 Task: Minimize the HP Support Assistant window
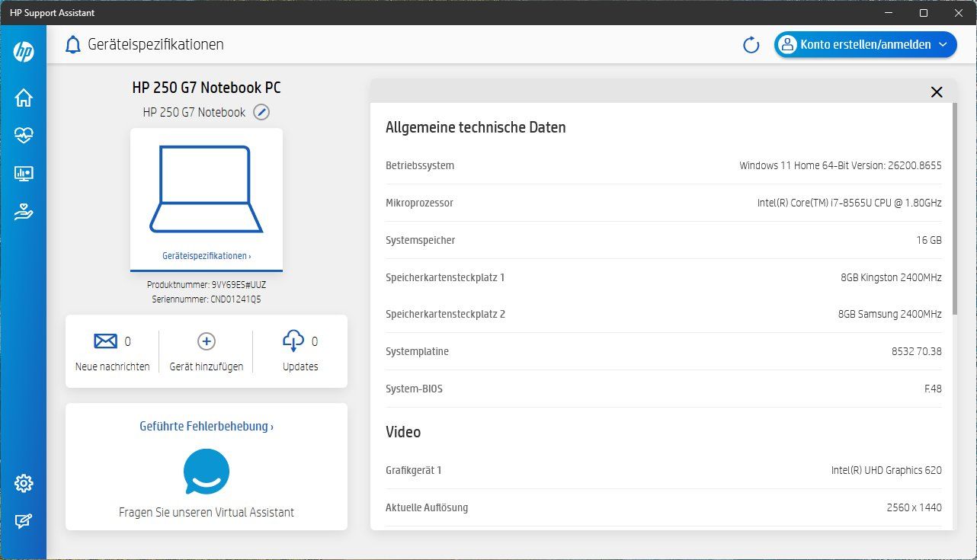pyautogui.click(x=887, y=13)
